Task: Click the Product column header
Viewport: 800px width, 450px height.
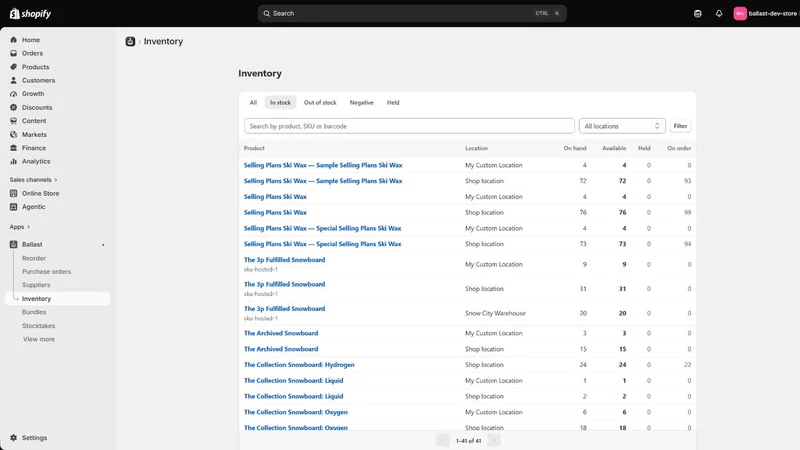Action: (x=254, y=148)
